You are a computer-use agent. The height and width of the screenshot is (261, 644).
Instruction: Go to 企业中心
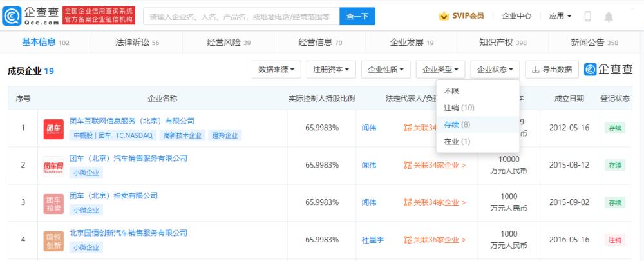(516, 16)
